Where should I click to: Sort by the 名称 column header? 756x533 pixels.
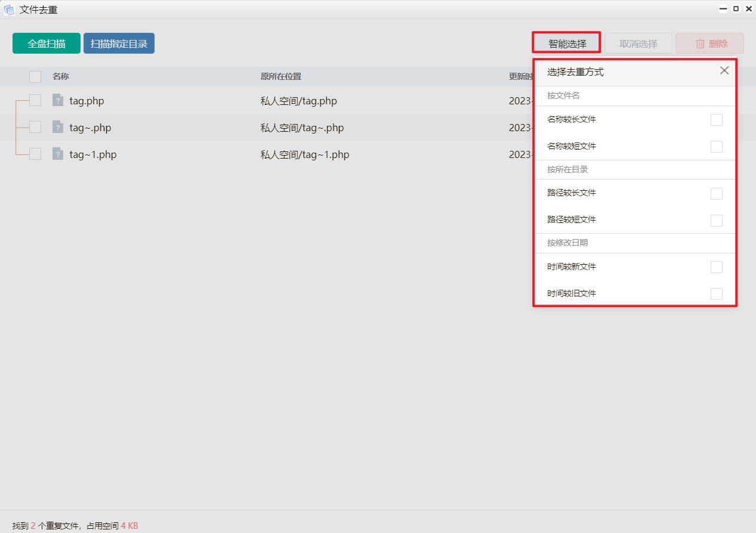pyautogui.click(x=61, y=76)
